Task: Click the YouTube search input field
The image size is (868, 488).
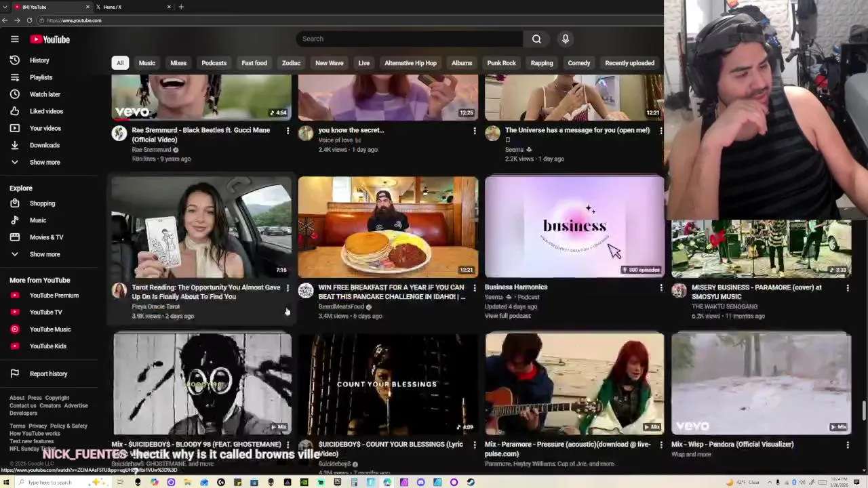Action: tap(409, 39)
